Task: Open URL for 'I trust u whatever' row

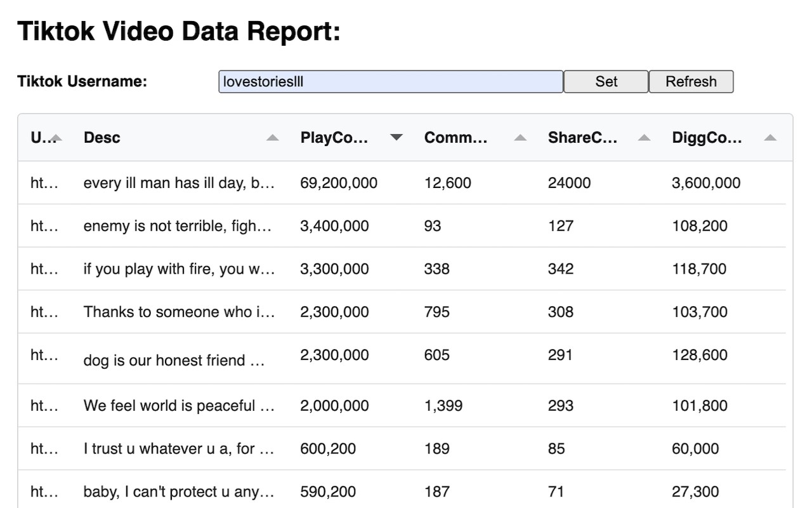Action: click(x=44, y=449)
